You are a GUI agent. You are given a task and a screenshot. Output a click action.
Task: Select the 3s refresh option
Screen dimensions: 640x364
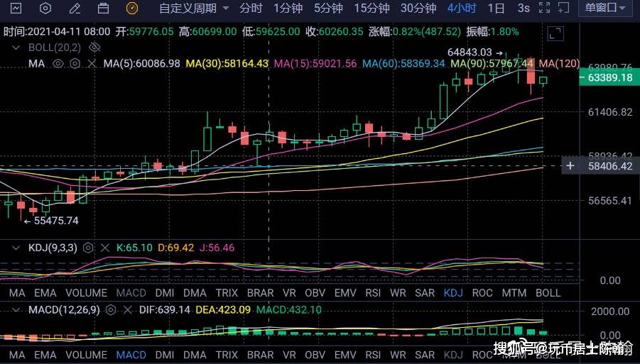click(x=524, y=8)
